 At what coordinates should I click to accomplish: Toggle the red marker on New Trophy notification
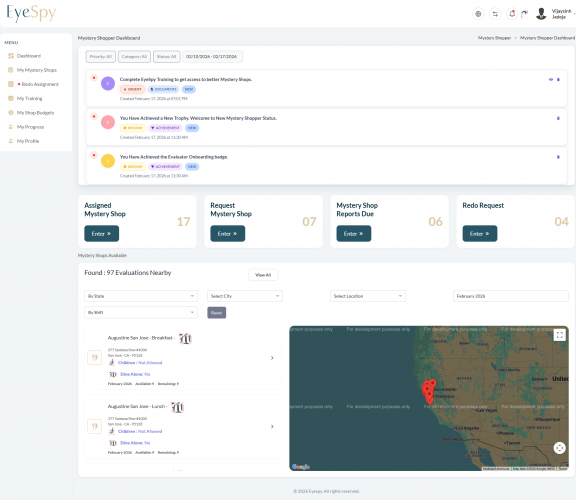click(94, 116)
